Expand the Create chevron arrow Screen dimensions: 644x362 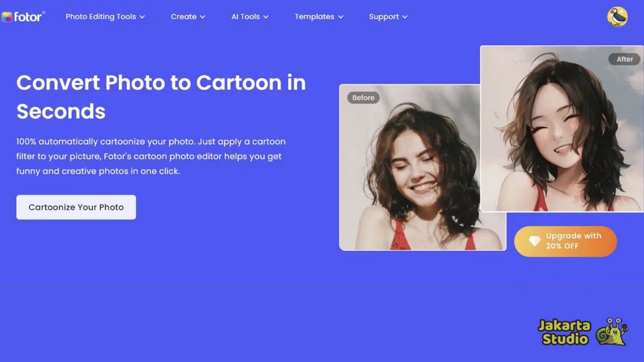(203, 17)
